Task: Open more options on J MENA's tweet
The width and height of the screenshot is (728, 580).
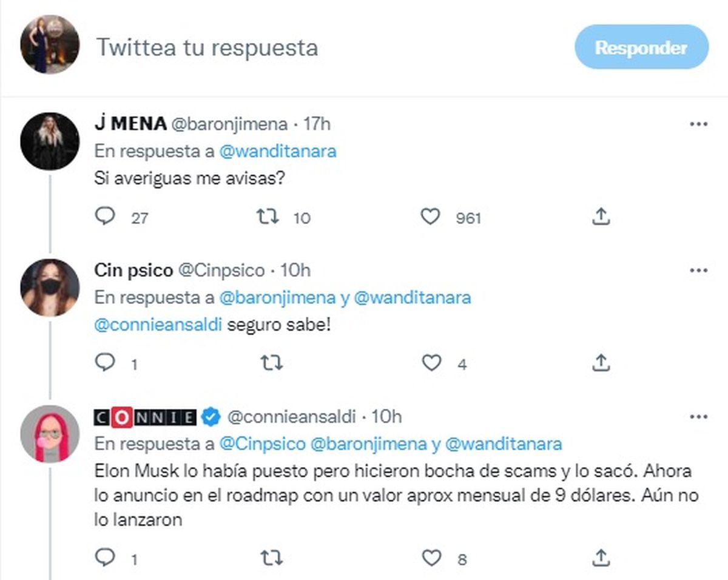Action: 699,124
